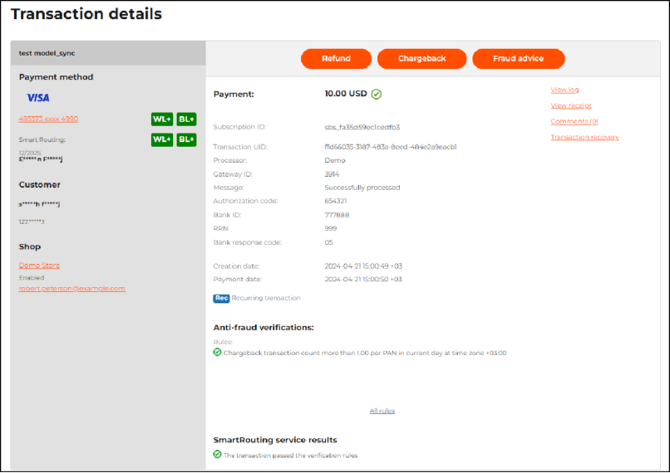This screenshot has height=473, width=670.
Task: Open the View receipt link
Action: point(571,106)
